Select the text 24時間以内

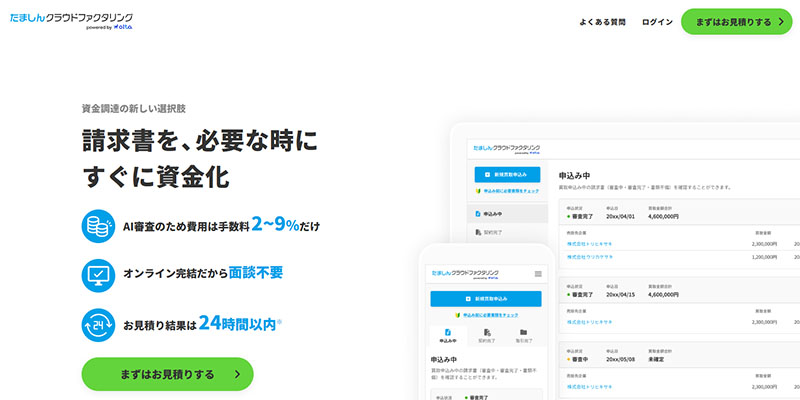(x=237, y=323)
